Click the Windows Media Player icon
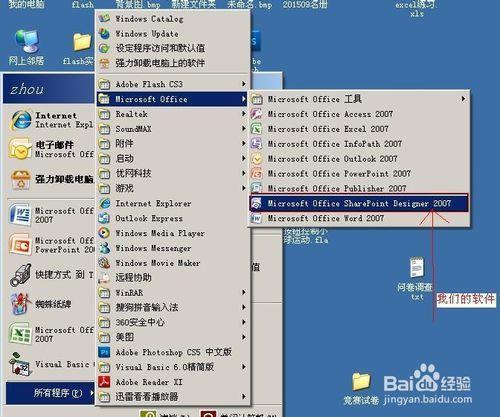The height and width of the screenshot is (417, 500). click(104, 233)
